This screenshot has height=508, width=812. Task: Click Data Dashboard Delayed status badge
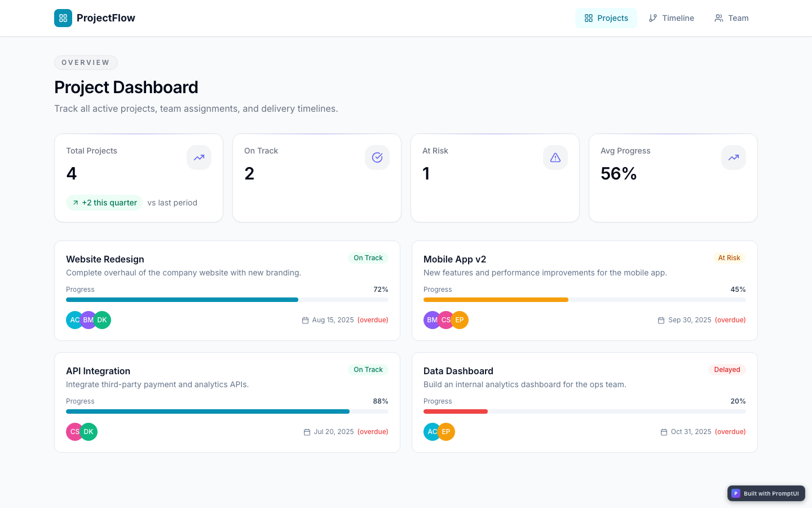(x=727, y=370)
